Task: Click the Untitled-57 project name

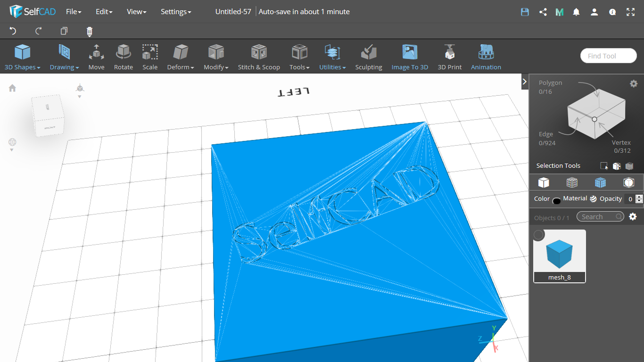Action: [233, 12]
